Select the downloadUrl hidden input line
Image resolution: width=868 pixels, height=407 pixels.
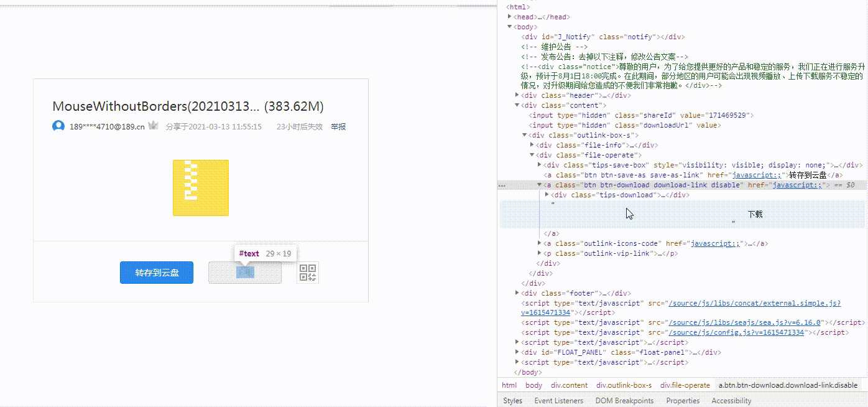click(624, 125)
